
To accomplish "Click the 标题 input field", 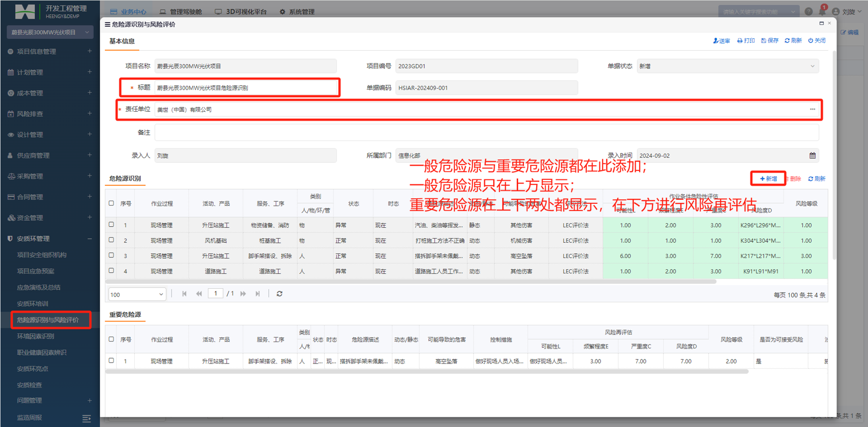I will 245,88.
